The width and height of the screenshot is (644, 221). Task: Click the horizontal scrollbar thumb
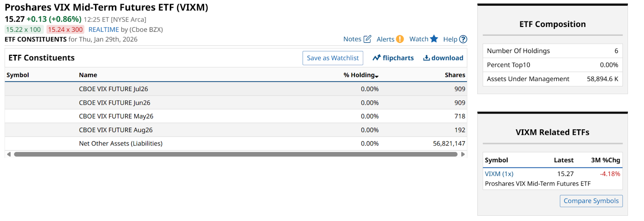(236, 154)
